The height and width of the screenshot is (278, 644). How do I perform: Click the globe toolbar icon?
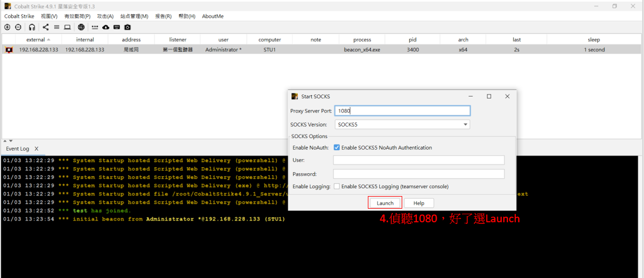click(x=81, y=27)
